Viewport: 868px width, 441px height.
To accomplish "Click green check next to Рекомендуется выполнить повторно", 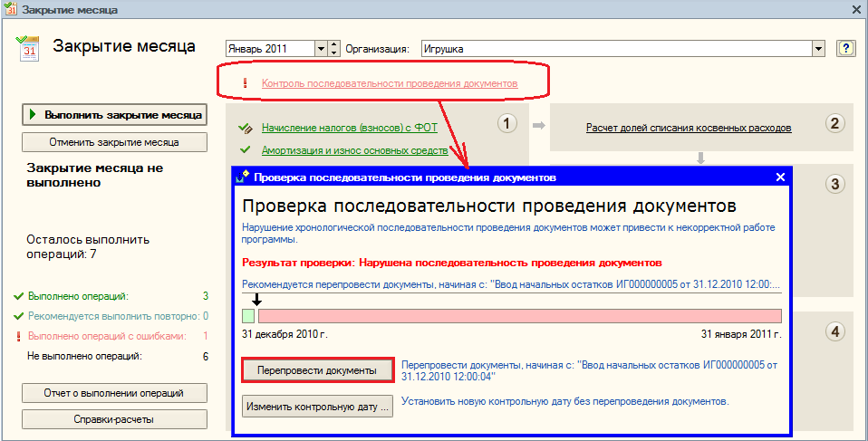I will pos(19,317).
